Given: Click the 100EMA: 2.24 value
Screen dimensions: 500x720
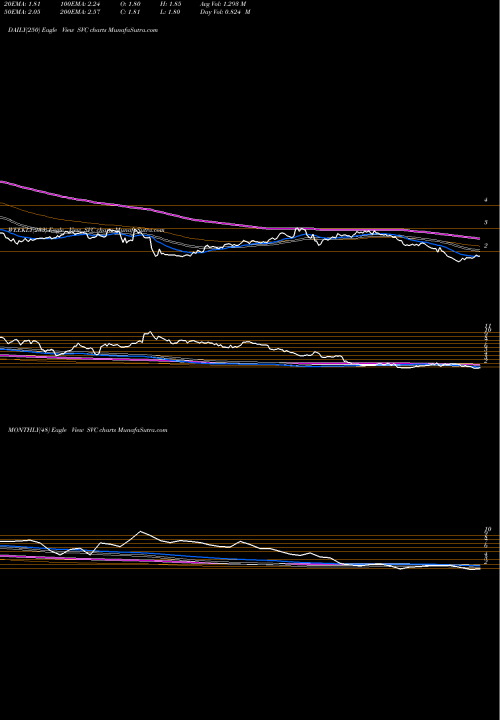Looking at the screenshot, I should point(80,4).
